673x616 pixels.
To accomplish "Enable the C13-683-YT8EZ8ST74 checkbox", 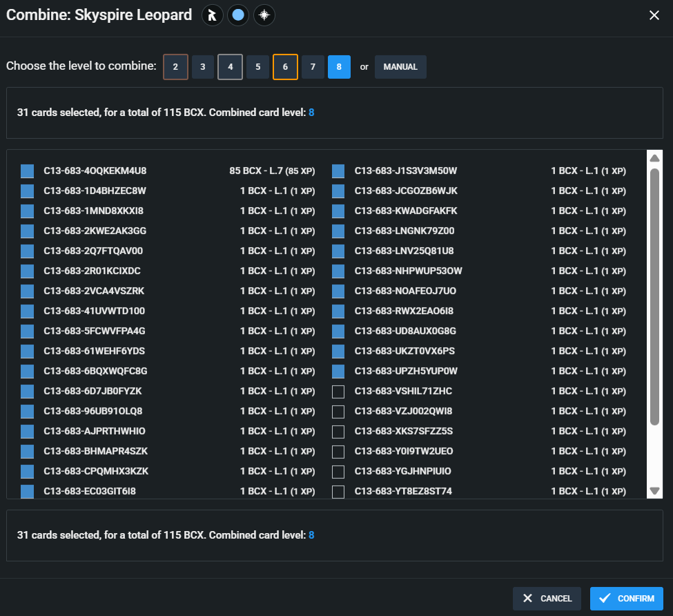I will (x=338, y=492).
